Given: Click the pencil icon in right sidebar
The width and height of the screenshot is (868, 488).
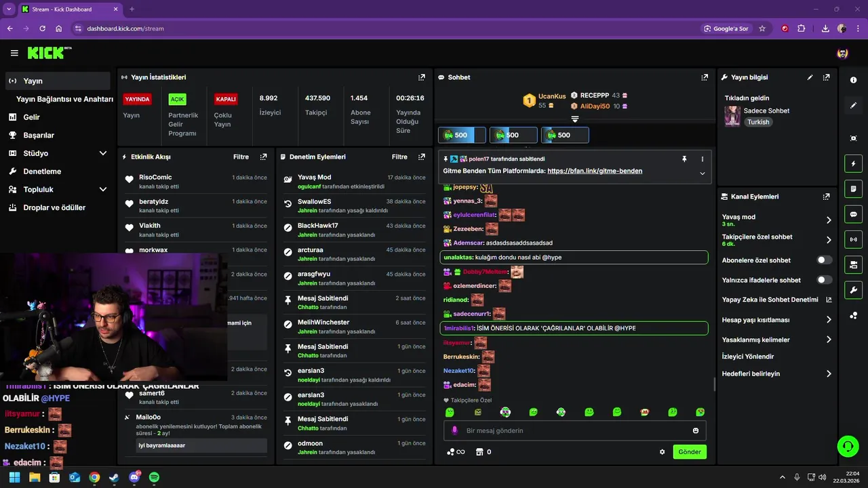Looking at the screenshot, I should 853,106.
